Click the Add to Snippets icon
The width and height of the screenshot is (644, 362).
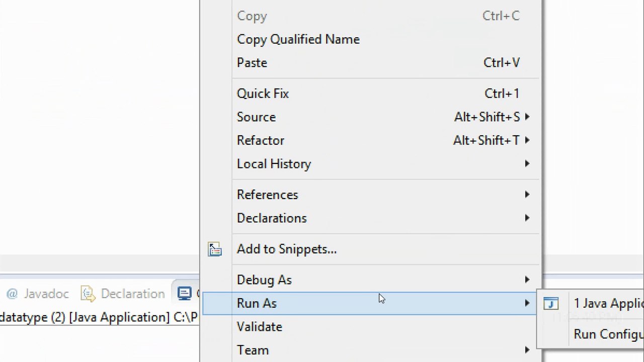tap(215, 249)
